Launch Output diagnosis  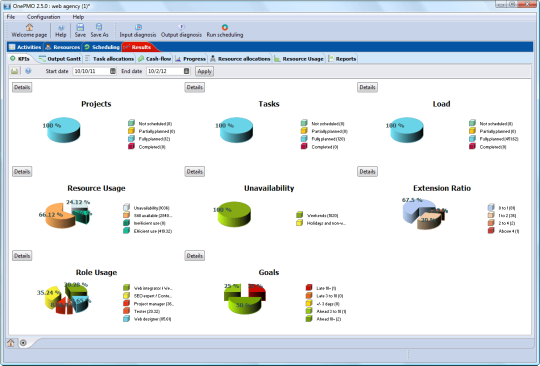[x=181, y=30]
